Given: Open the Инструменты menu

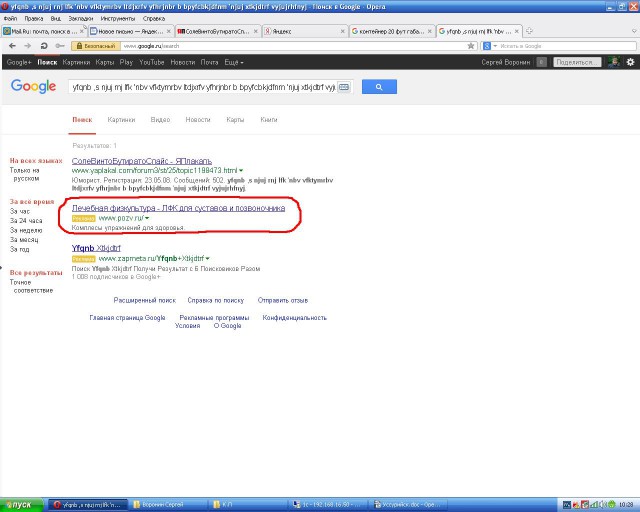Looking at the screenshot, I should pos(118,18).
